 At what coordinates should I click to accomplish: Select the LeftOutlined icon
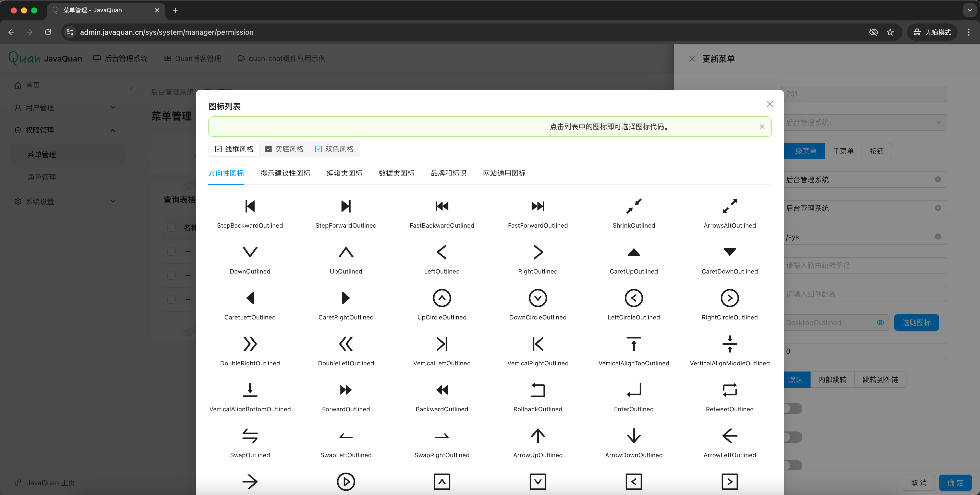(x=442, y=252)
